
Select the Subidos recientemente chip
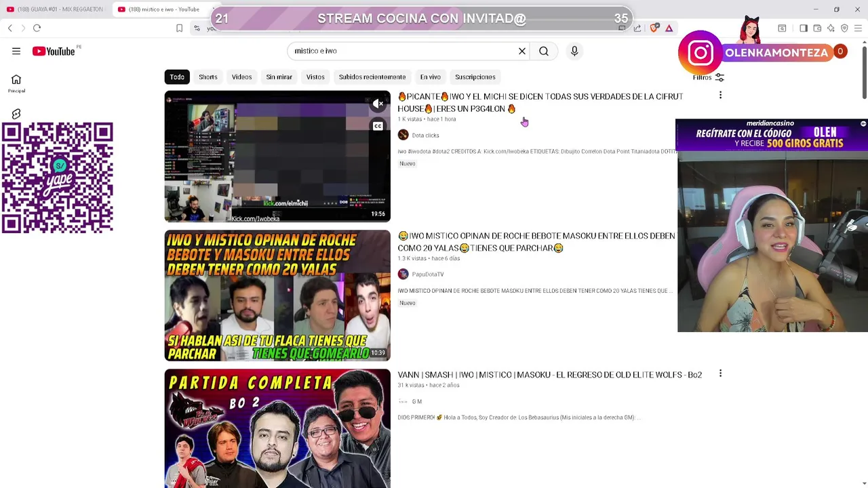point(372,77)
